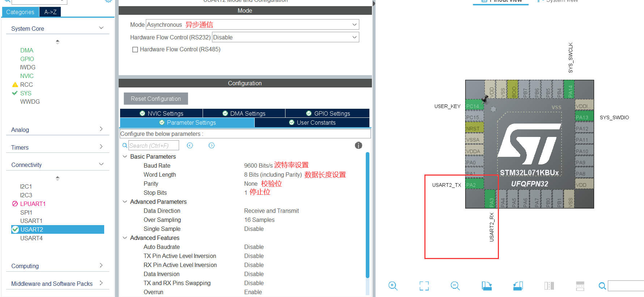
Task: Click the NVIC Settings check icon
Action: tap(143, 113)
